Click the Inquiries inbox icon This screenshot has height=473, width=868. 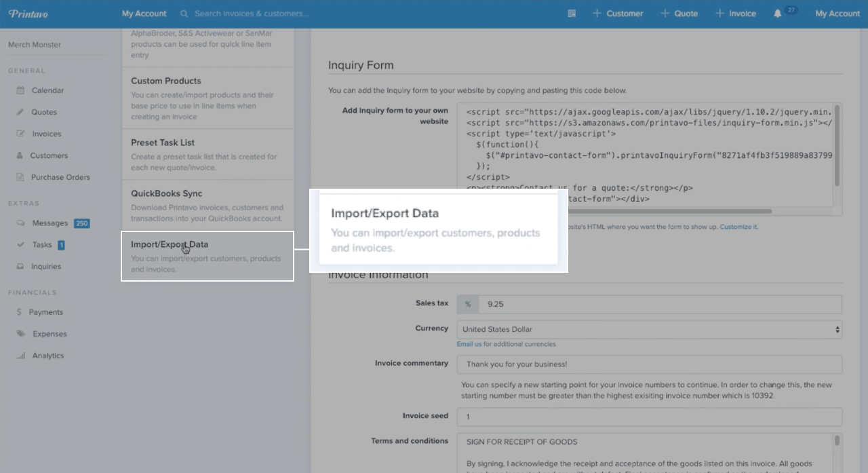(x=20, y=267)
